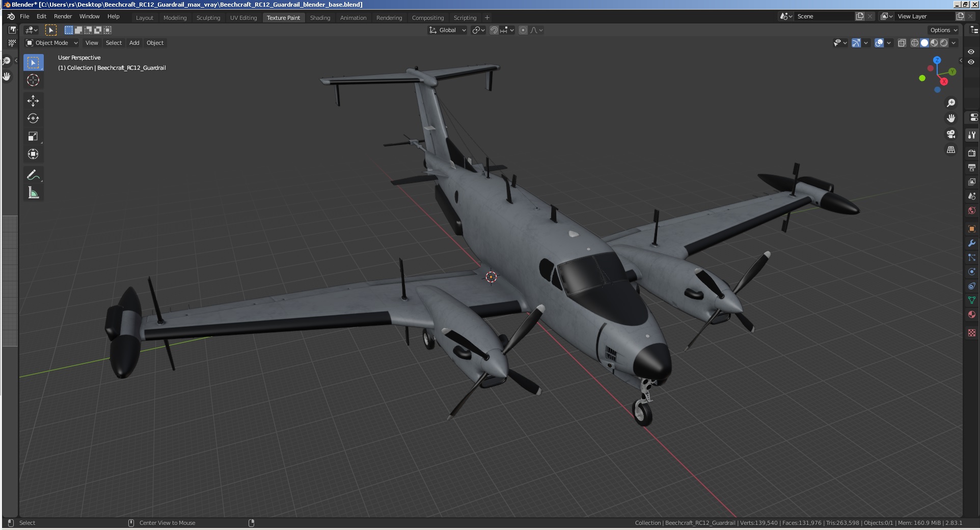Toggle upper eye visibility in outliner
The height and width of the screenshot is (530, 980).
pyautogui.click(x=971, y=52)
